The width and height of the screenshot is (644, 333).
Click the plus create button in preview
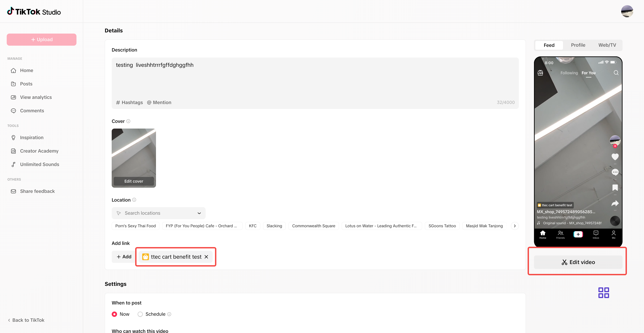pyautogui.click(x=578, y=234)
